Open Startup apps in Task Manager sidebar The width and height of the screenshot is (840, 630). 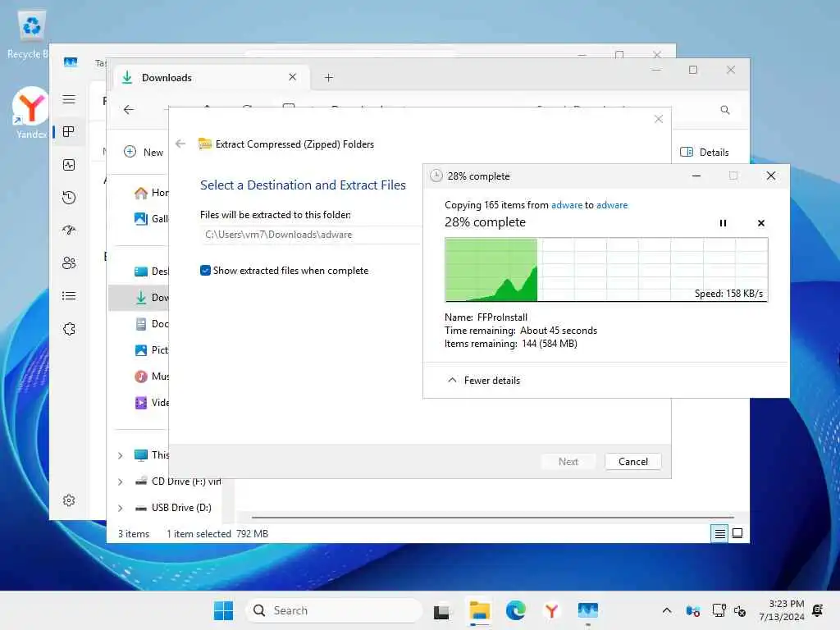pos(69,231)
